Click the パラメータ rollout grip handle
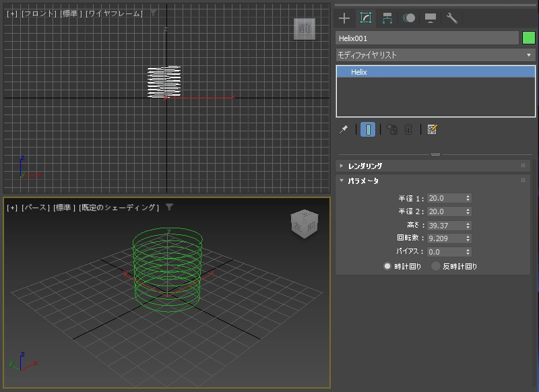The image size is (539, 392). [x=524, y=181]
